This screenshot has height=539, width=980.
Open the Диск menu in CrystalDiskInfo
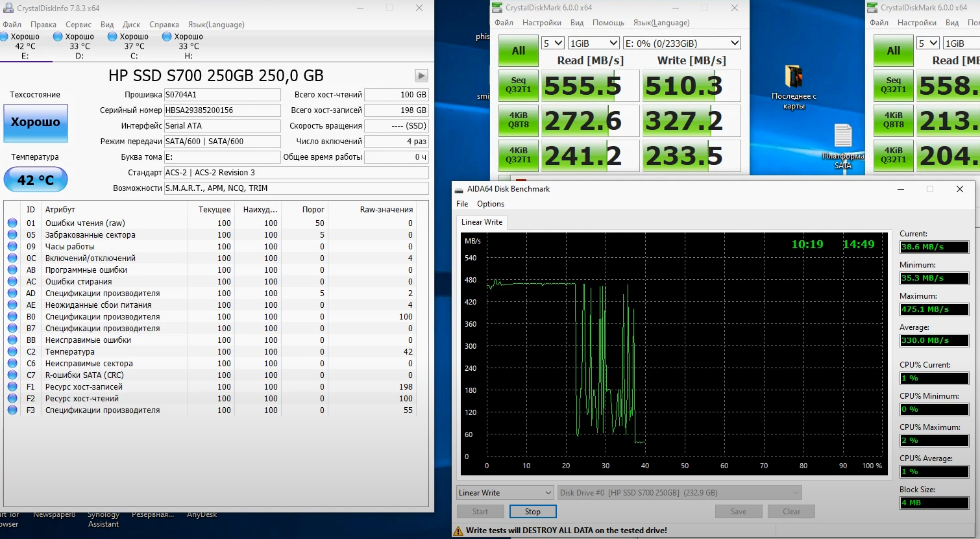131,25
